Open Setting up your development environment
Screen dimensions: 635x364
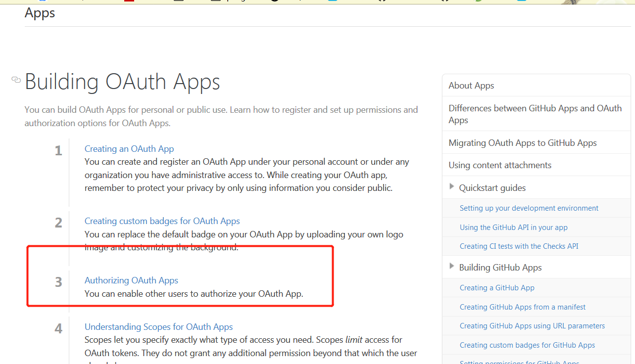[x=529, y=208]
